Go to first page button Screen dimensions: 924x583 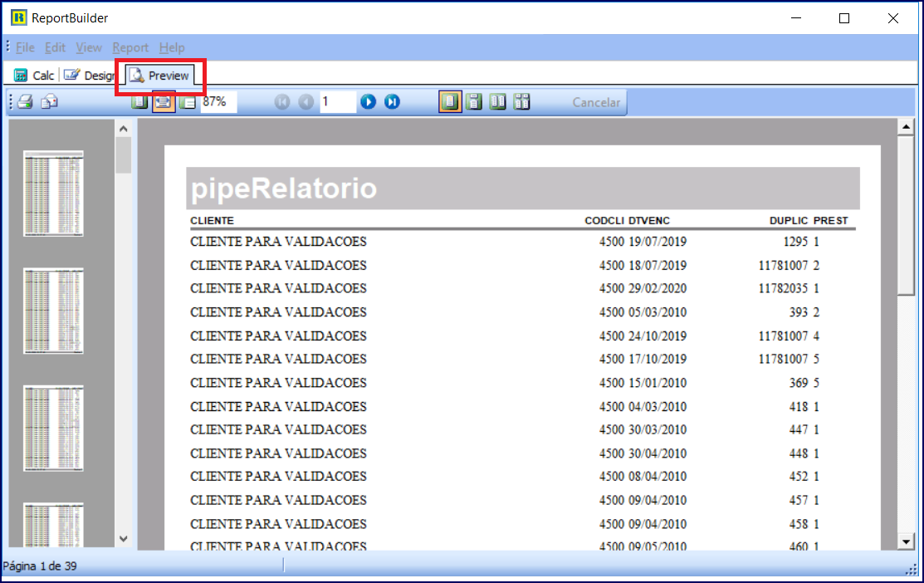click(x=282, y=102)
